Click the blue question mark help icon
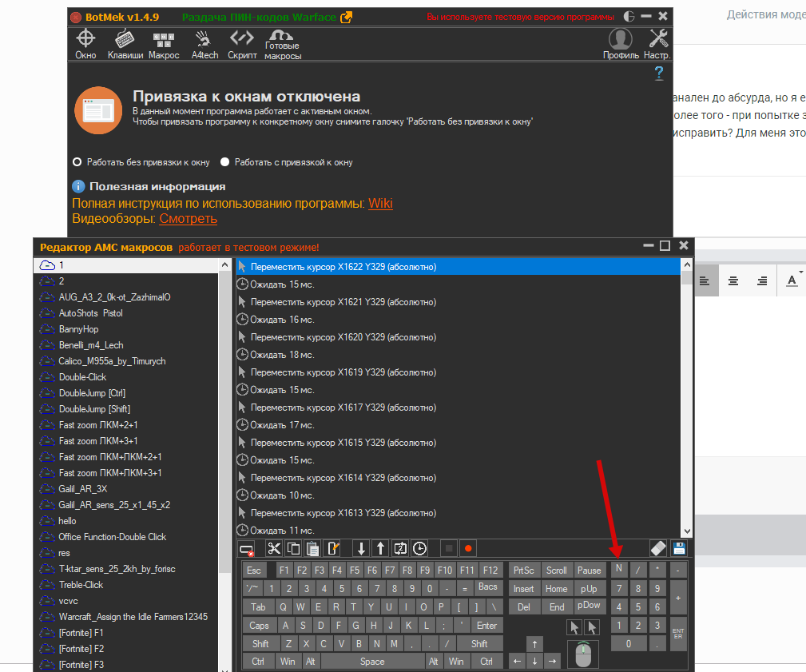 658,74
